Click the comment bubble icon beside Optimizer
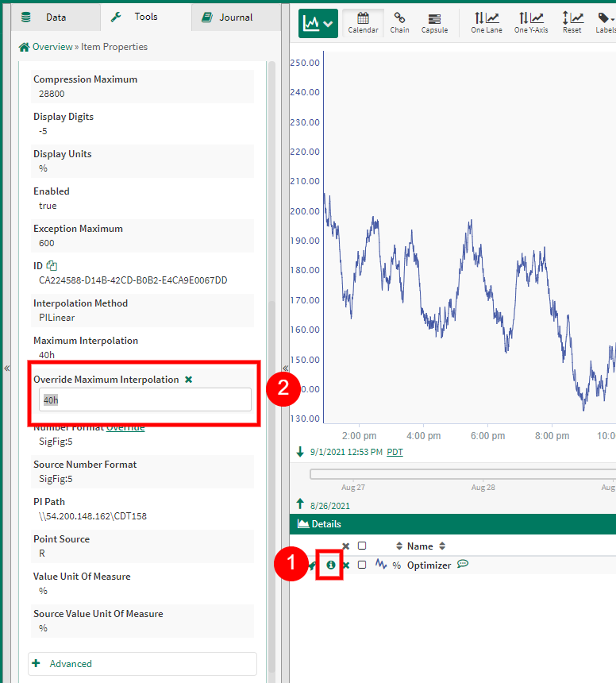Screen dimensions: 616x683 (x=463, y=565)
